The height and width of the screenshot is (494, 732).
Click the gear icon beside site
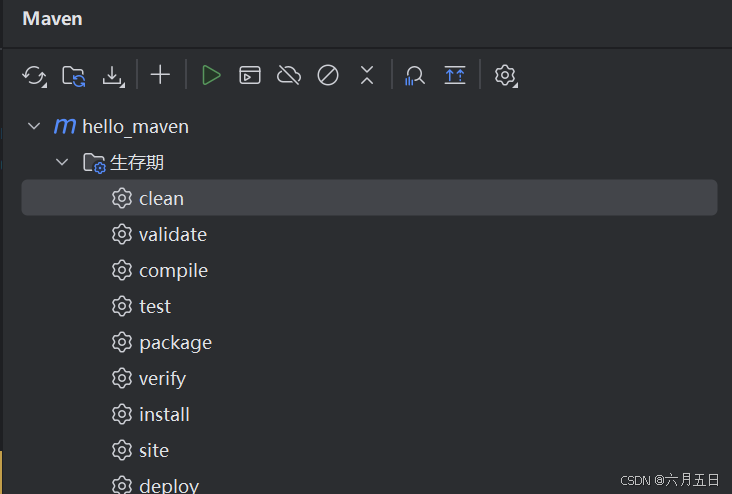point(122,450)
